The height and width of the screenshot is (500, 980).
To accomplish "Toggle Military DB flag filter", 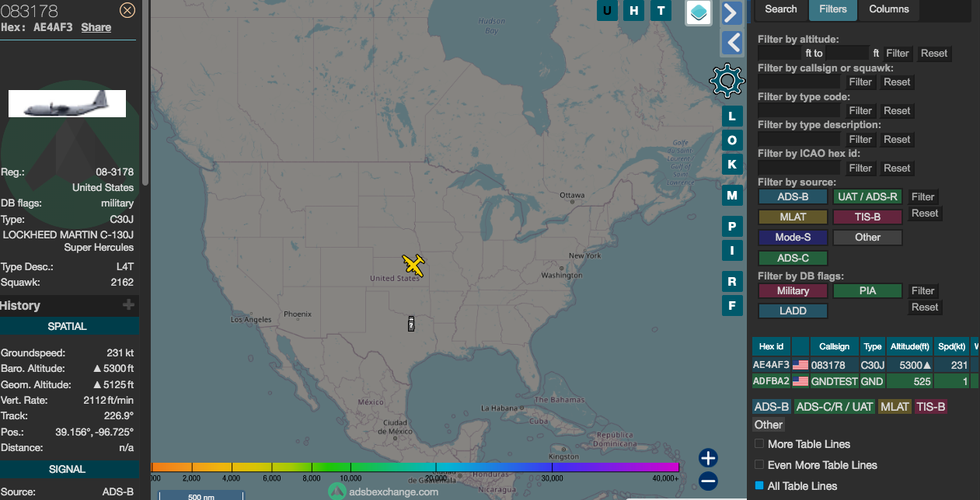I will 793,291.
